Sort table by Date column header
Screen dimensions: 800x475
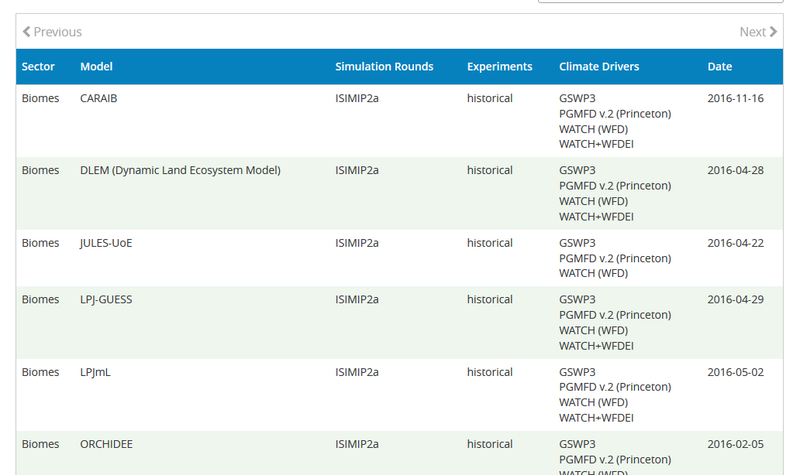(720, 66)
